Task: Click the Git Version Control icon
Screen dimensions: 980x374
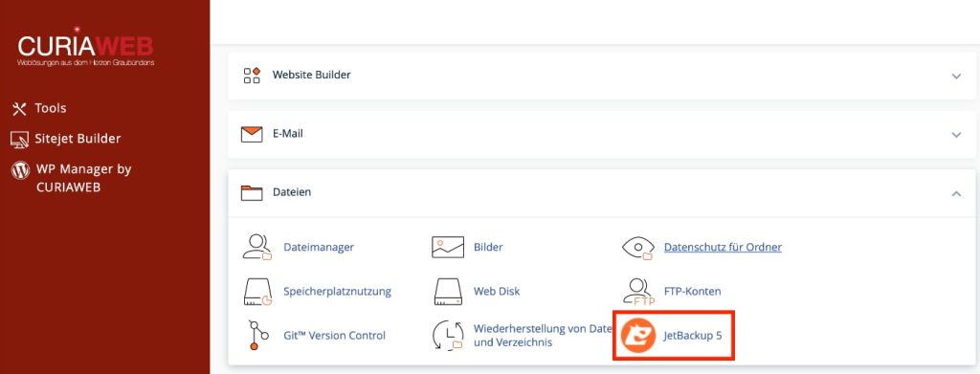Action: 257,336
